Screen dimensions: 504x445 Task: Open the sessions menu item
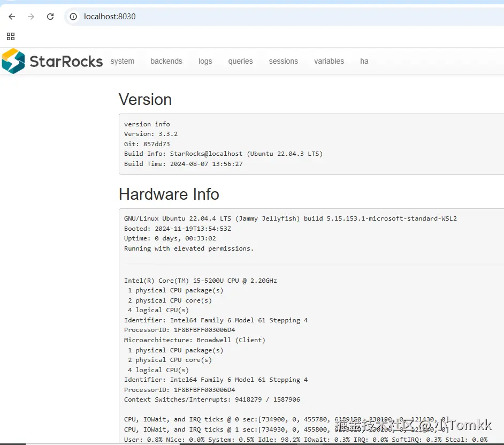[284, 61]
